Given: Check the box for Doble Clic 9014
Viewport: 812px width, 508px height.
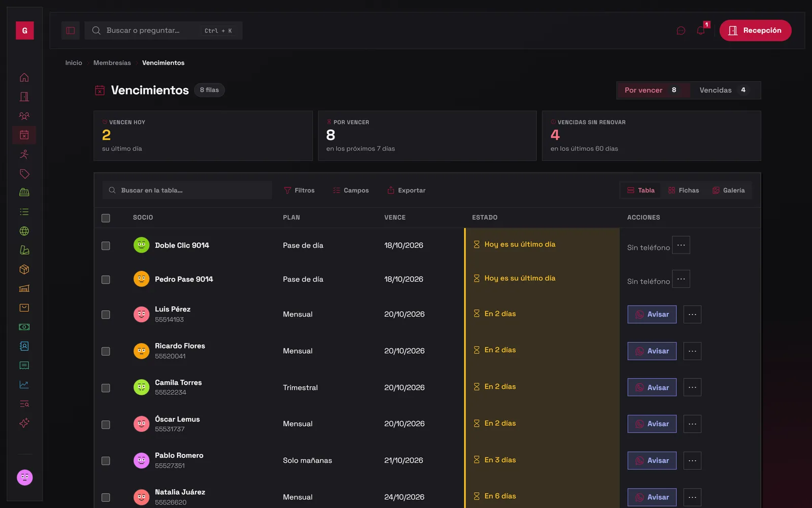Looking at the screenshot, I should tap(106, 245).
